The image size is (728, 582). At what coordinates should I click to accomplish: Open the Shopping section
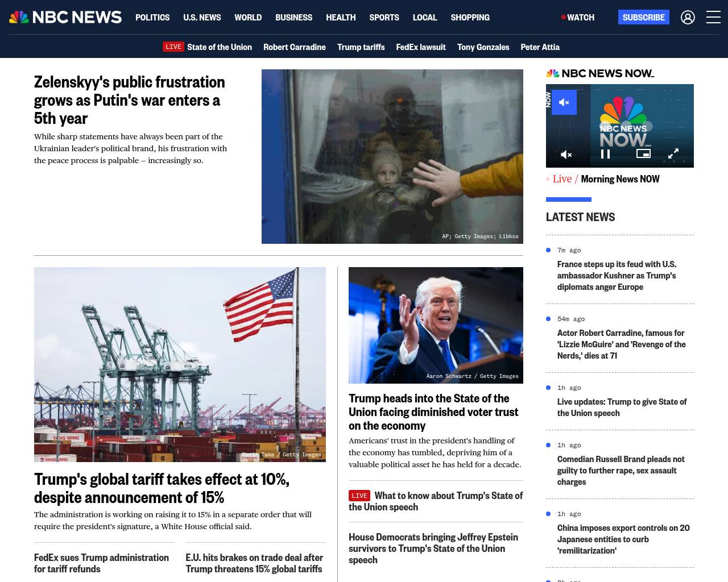[470, 18]
